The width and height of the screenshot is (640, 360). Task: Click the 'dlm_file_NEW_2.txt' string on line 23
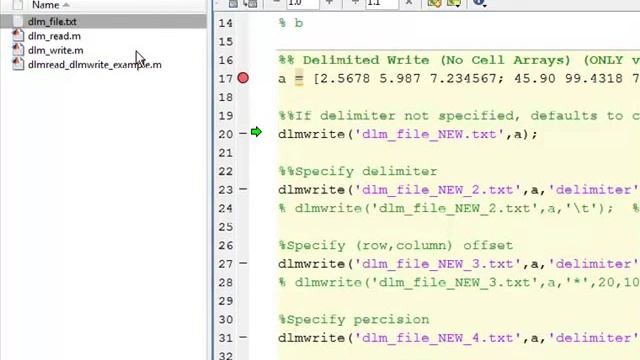pos(438,190)
